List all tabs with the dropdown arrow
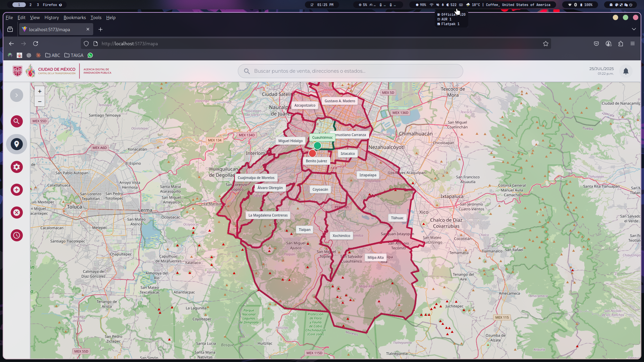The height and width of the screenshot is (362, 644). coord(634,29)
